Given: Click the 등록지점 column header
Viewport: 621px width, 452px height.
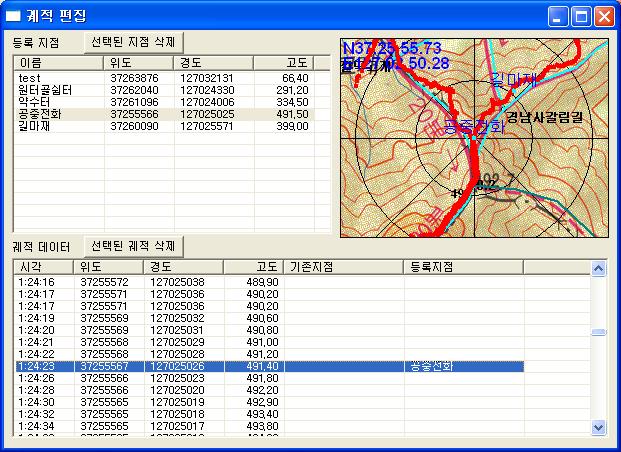Looking at the screenshot, I should click(x=464, y=267).
